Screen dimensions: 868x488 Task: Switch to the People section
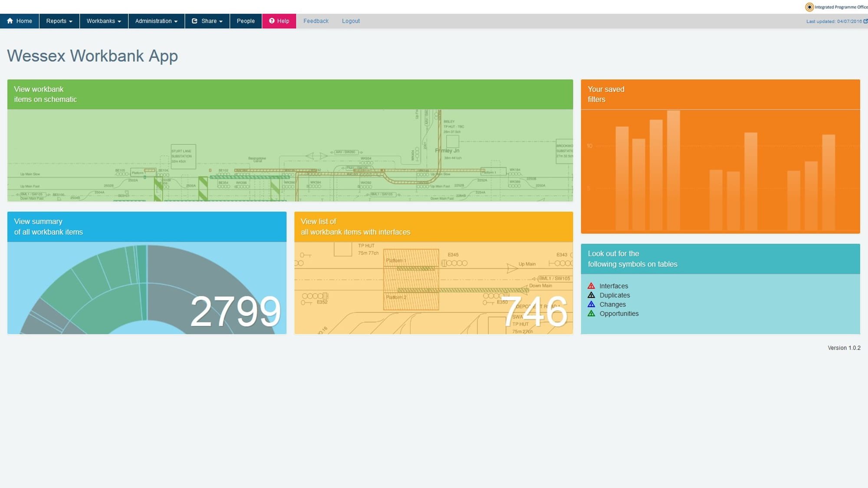246,21
